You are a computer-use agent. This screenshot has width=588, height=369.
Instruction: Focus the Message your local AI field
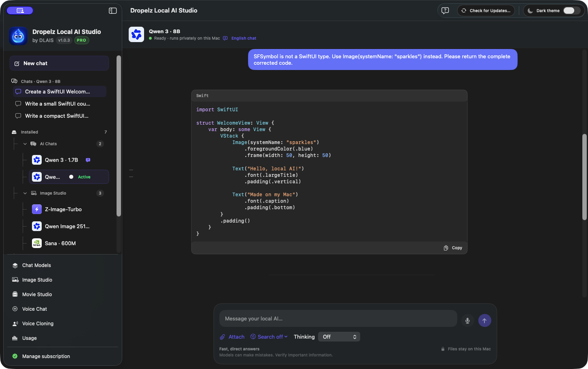[x=338, y=318]
